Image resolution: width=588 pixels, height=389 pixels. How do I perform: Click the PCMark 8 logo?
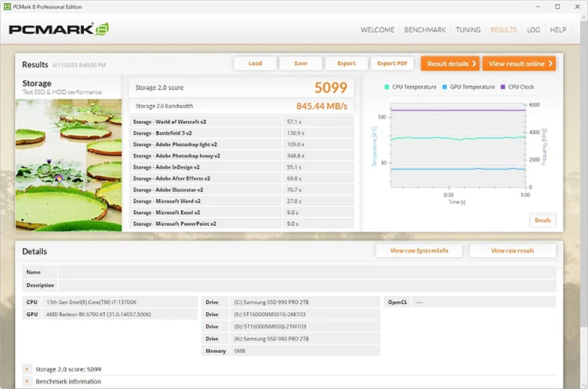tap(59, 29)
